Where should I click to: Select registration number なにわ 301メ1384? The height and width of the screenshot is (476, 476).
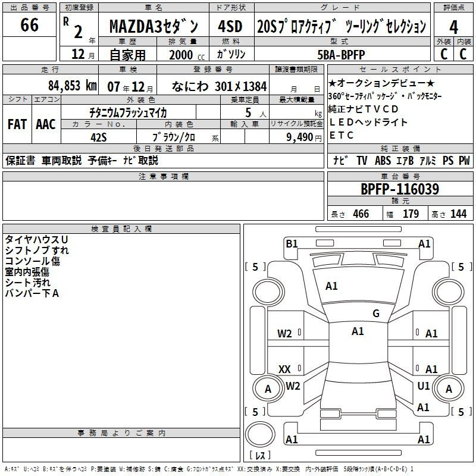coord(219,86)
